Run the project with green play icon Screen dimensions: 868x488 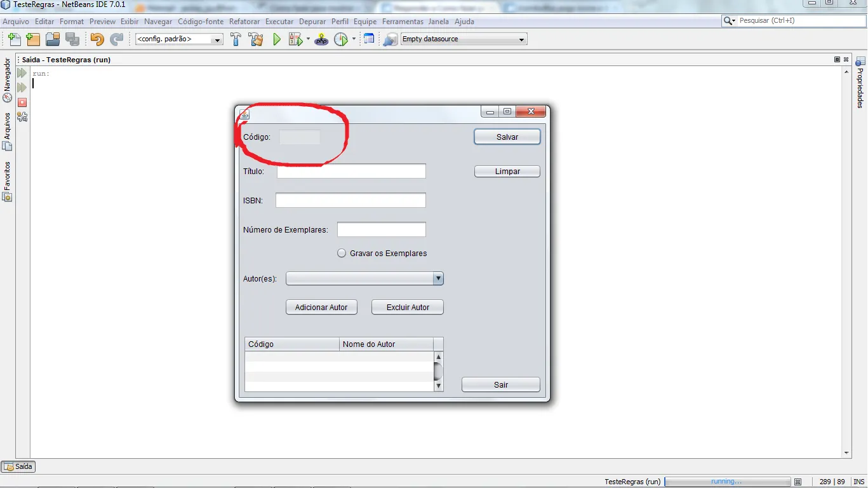click(x=277, y=39)
